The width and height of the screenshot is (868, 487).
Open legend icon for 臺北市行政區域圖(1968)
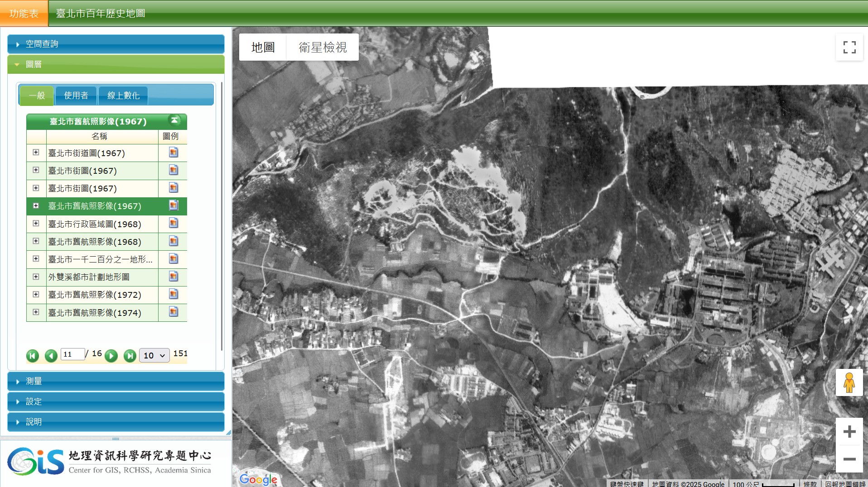click(173, 224)
